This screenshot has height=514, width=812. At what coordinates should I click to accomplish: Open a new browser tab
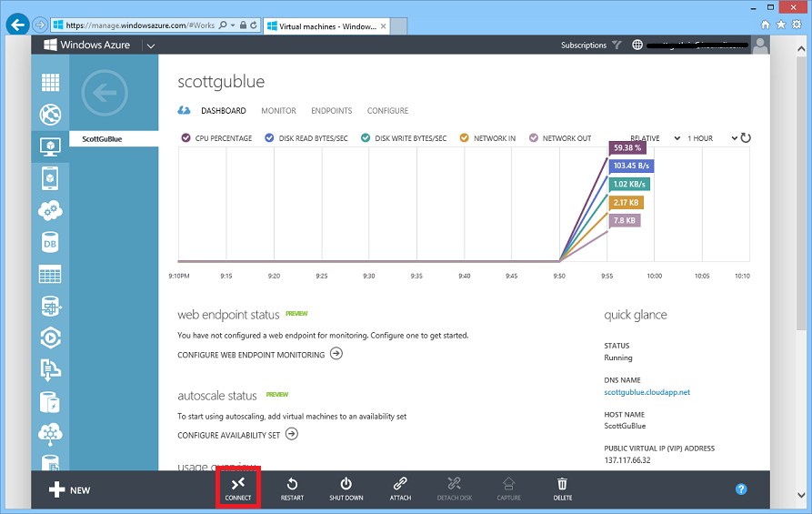click(398, 25)
